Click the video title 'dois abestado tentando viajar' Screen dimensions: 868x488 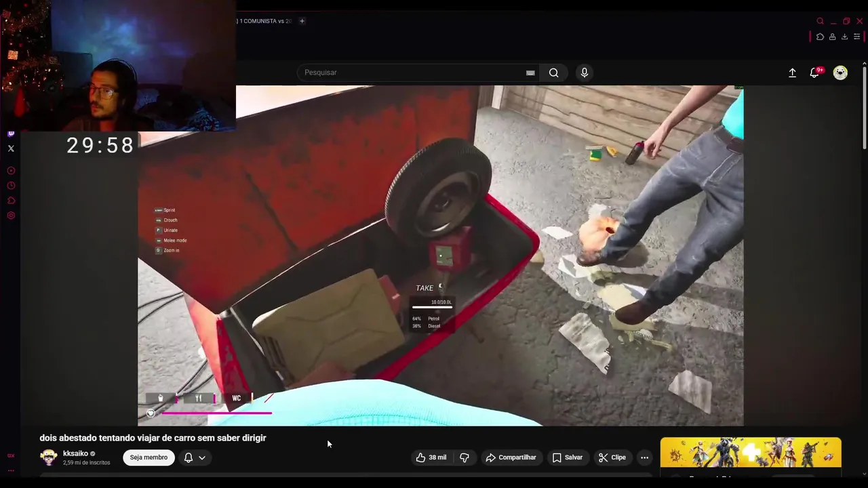coord(153,438)
